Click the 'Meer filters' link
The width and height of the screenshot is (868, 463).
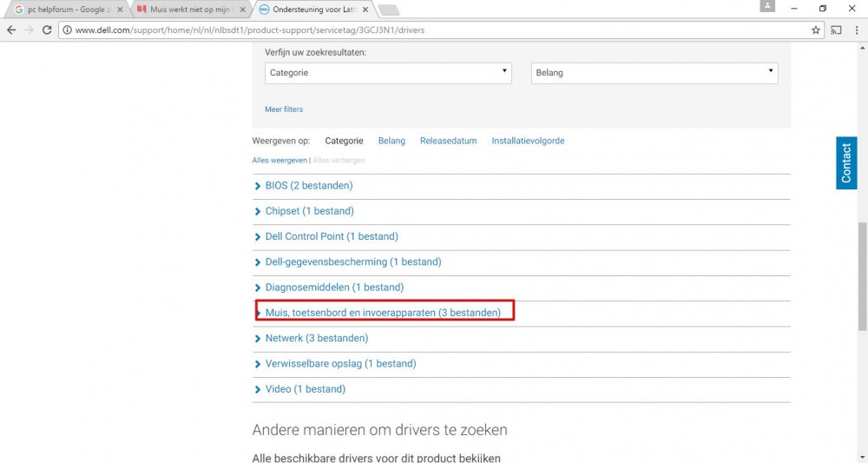coord(284,109)
